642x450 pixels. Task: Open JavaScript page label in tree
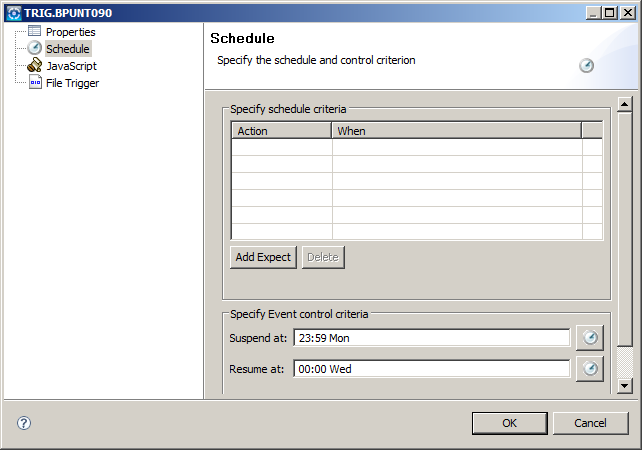click(x=72, y=66)
